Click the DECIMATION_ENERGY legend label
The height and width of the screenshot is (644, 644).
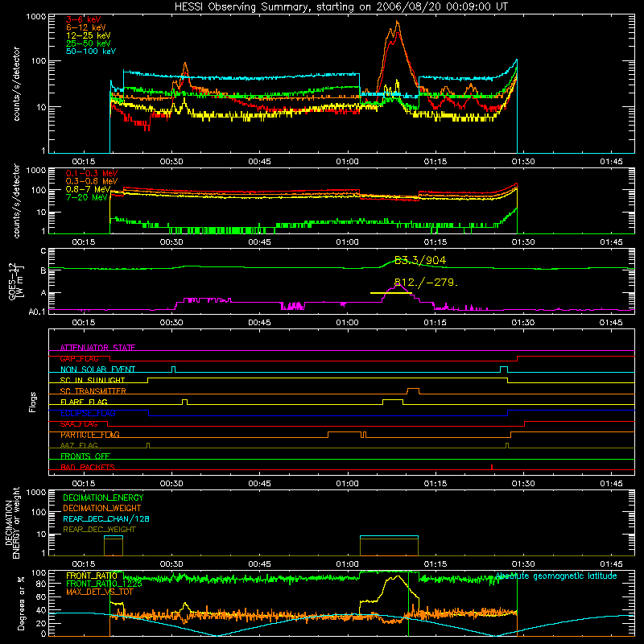(x=103, y=497)
